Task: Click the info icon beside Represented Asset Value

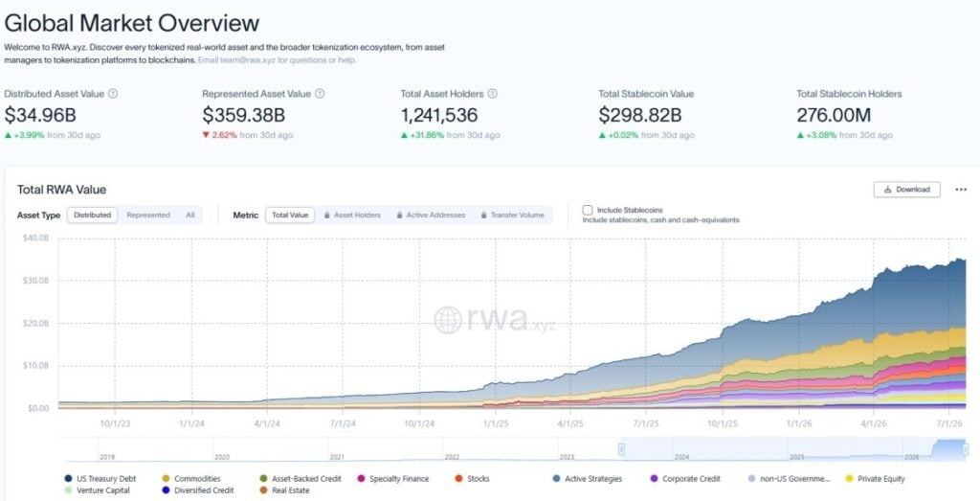Action: (x=320, y=94)
